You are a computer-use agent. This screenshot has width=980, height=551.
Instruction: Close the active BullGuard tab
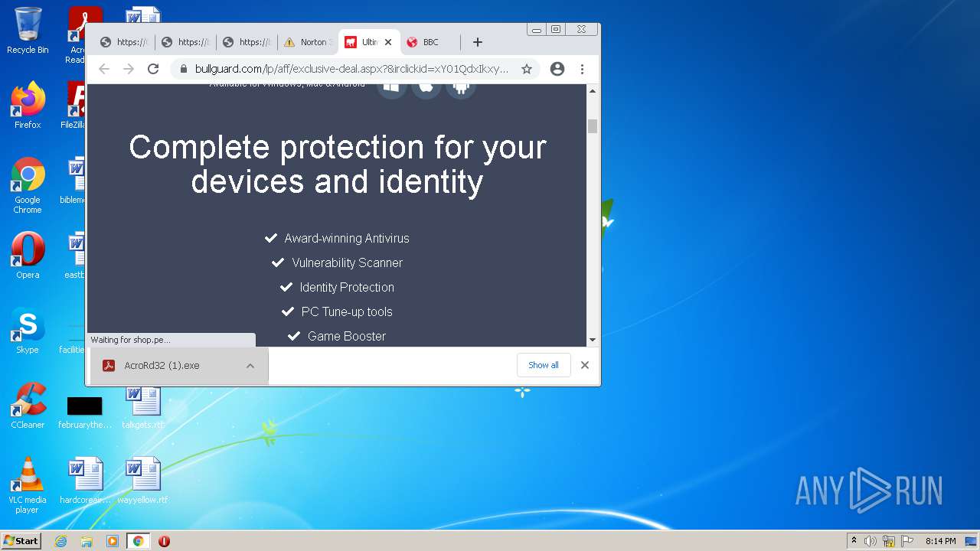pyautogui.click(x=388, y=42)
